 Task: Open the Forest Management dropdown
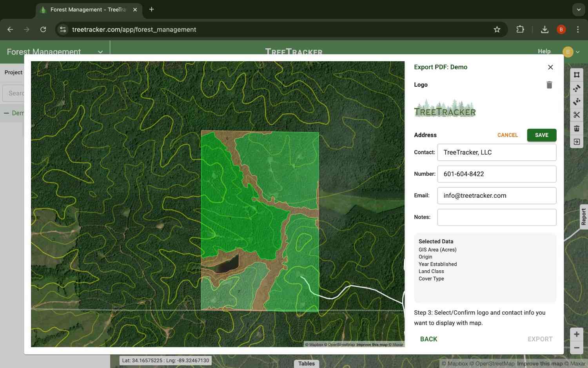(100, 52)
